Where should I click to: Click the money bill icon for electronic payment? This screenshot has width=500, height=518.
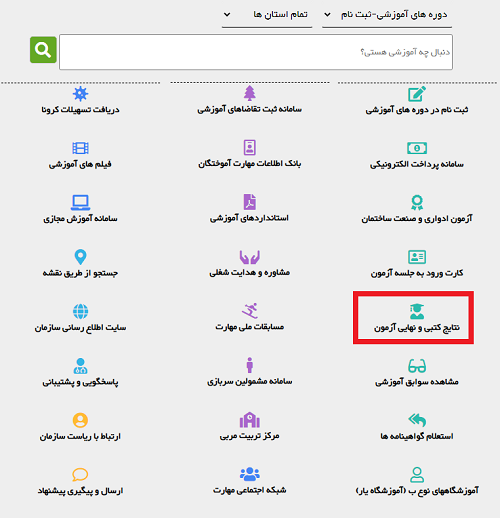pos(417,148)
